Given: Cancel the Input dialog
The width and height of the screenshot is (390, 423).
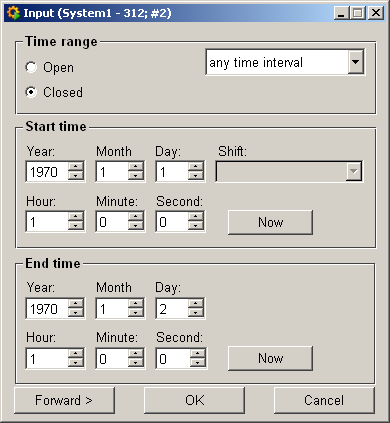Looking at the screenshot, I should click(324, 400).
